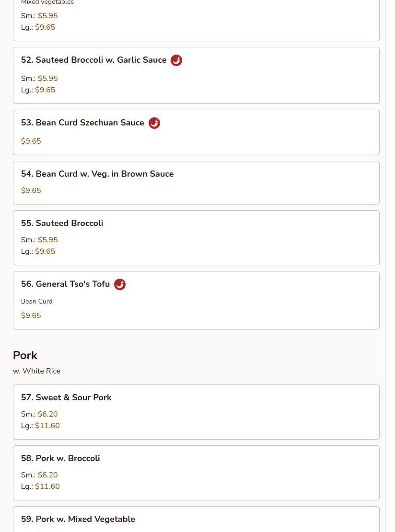395x532 pixels.
Task: Click spicy pepper icon next to Bean Curd Szechuan Sauce
Action: (x=154, y=123)
